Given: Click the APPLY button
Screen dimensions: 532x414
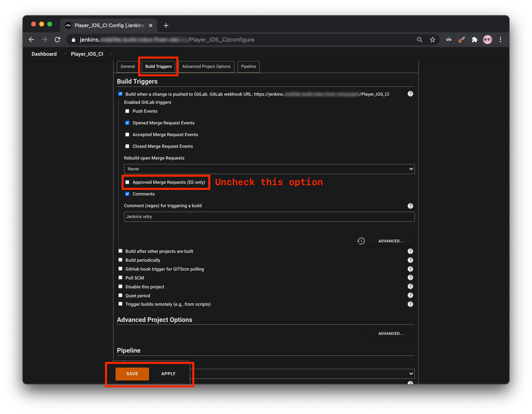Looking at the screenshot, I should coord(168,374).
